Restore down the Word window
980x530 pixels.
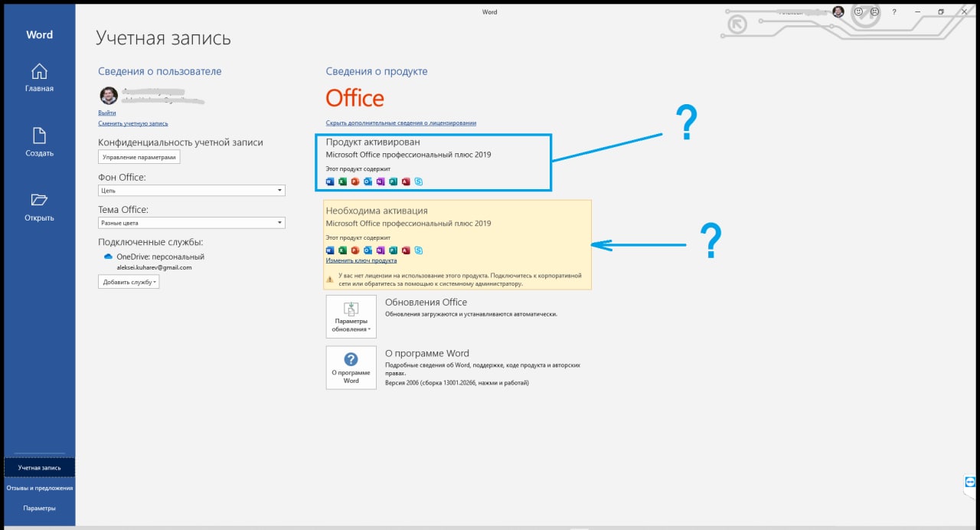pyautogui.click(x=941, y=11)
